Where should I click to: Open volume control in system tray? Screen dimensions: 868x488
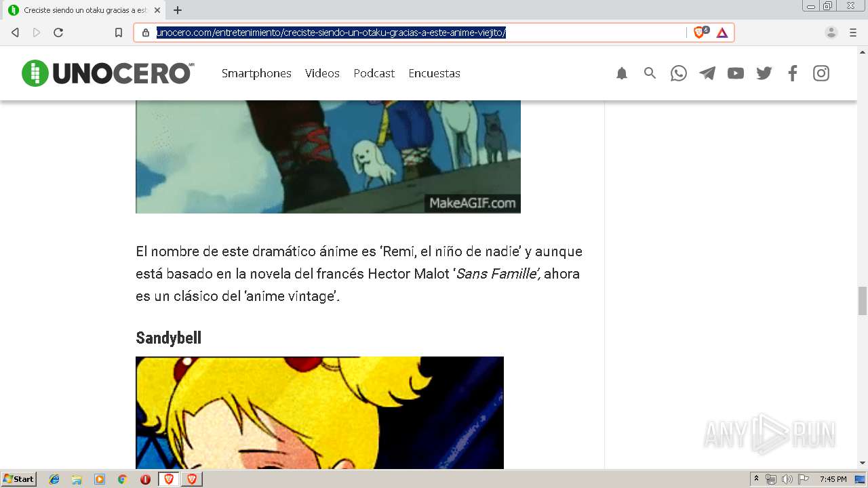coord(787,479)
